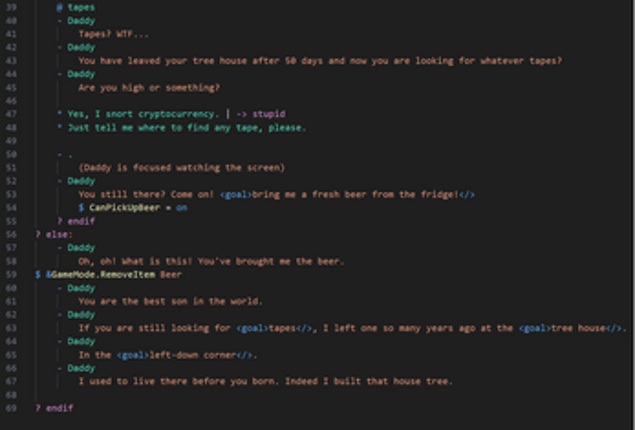
Task: Click the 'Tapes? WTF...' dialogue line
Action: 113,34
